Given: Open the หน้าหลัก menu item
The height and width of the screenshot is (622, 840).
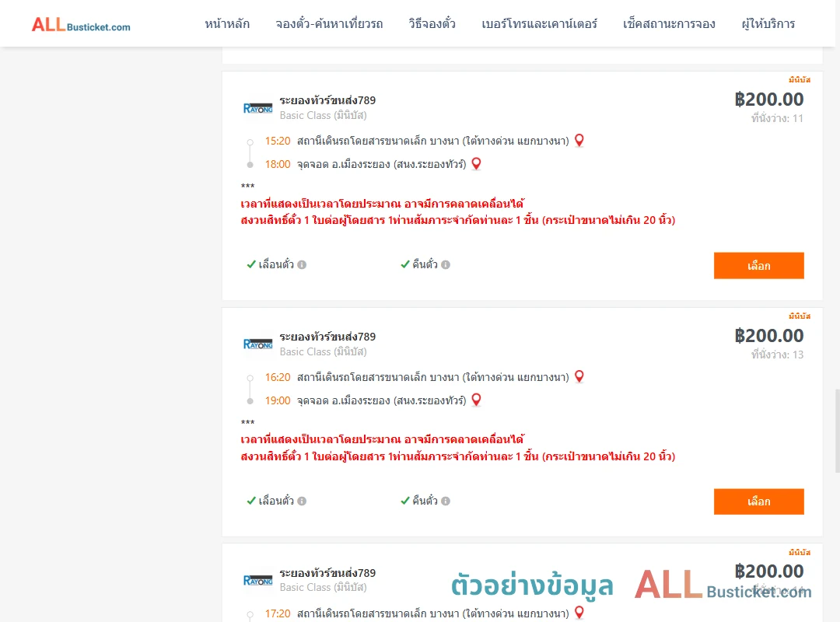Looking at the screenshot, I should coord(227,24).
